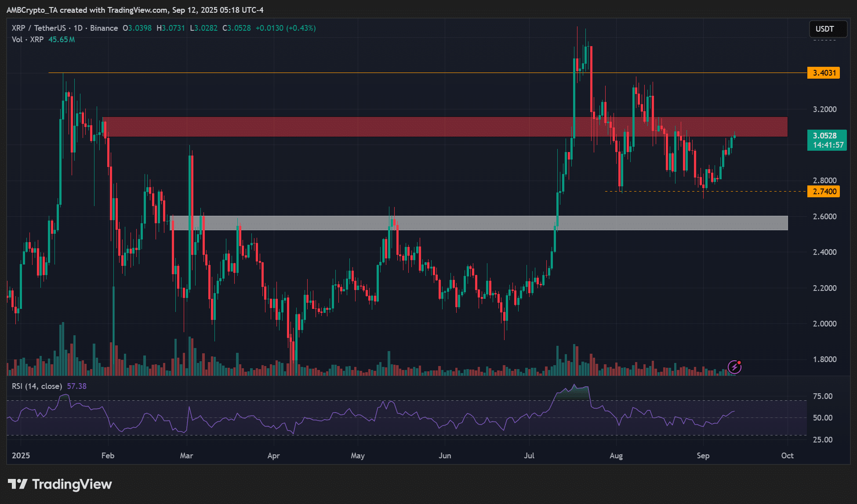Click the purple lightning bolt event icon
Screen dimensions: 857x504
734,366
